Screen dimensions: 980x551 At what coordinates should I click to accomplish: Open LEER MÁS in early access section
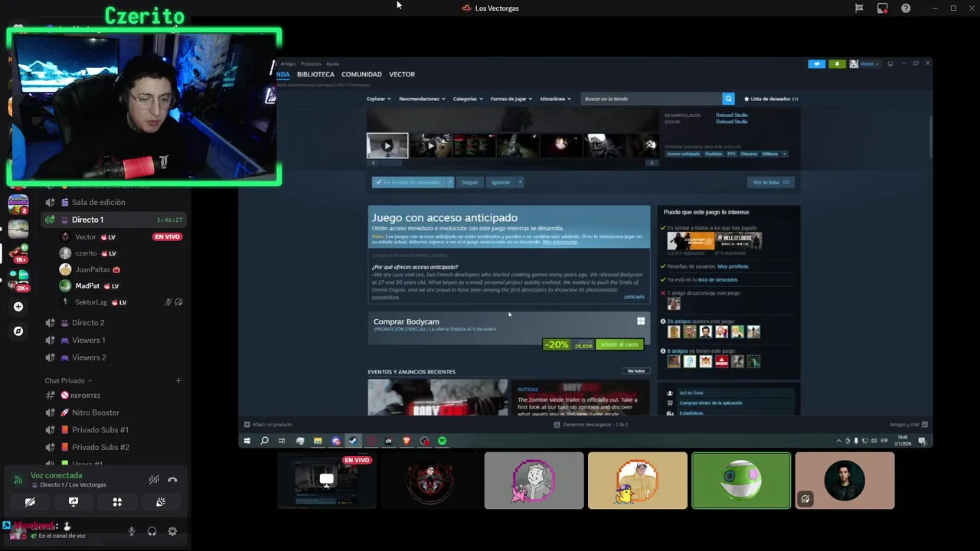[634, 297]
